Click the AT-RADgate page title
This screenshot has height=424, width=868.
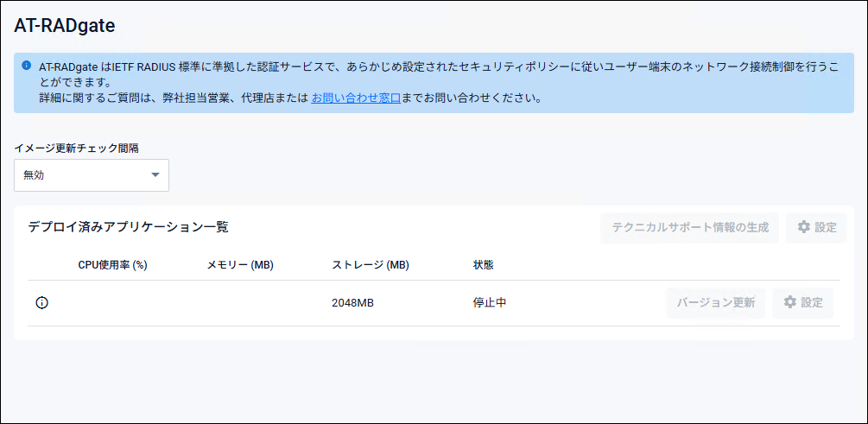tap(64, 25)
